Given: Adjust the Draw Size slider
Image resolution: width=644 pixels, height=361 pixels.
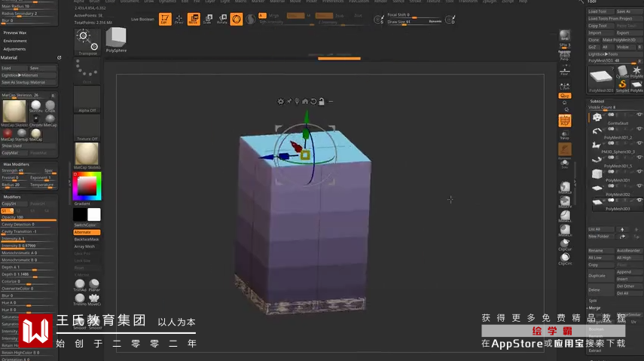Looking at the screenshot, I should (415, 22).
